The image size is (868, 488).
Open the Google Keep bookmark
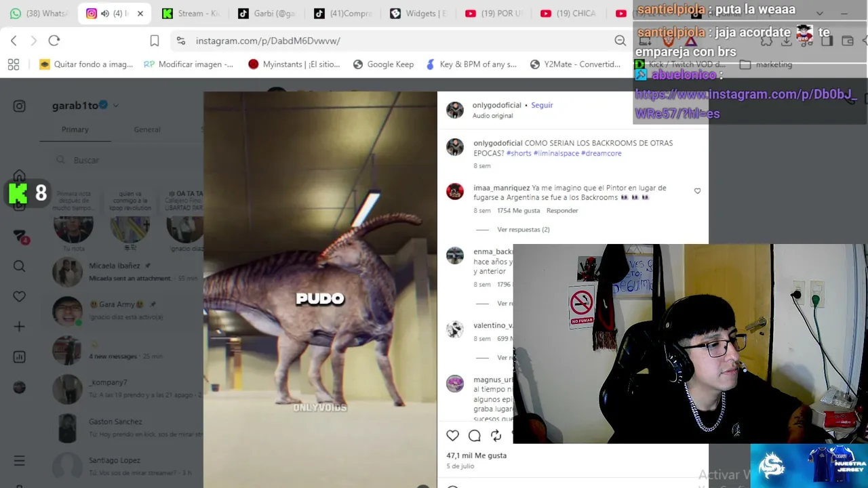383,64
